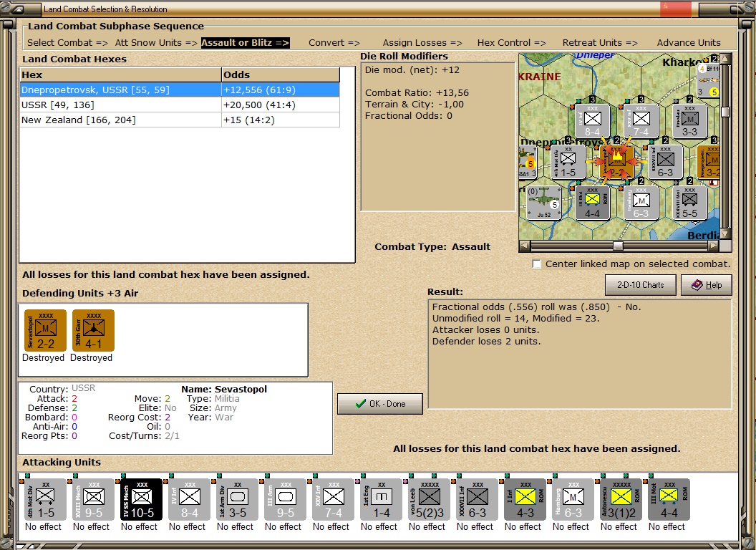This screenshot has width=756, height=550.
Task: Click the Defender loses 2 units result line
Action: point(487,341)
